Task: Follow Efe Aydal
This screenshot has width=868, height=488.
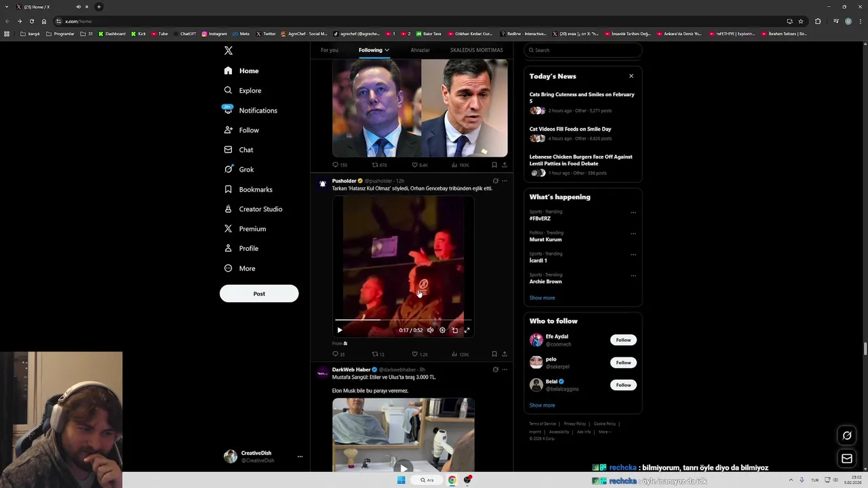Action: [x=623, y=340]
